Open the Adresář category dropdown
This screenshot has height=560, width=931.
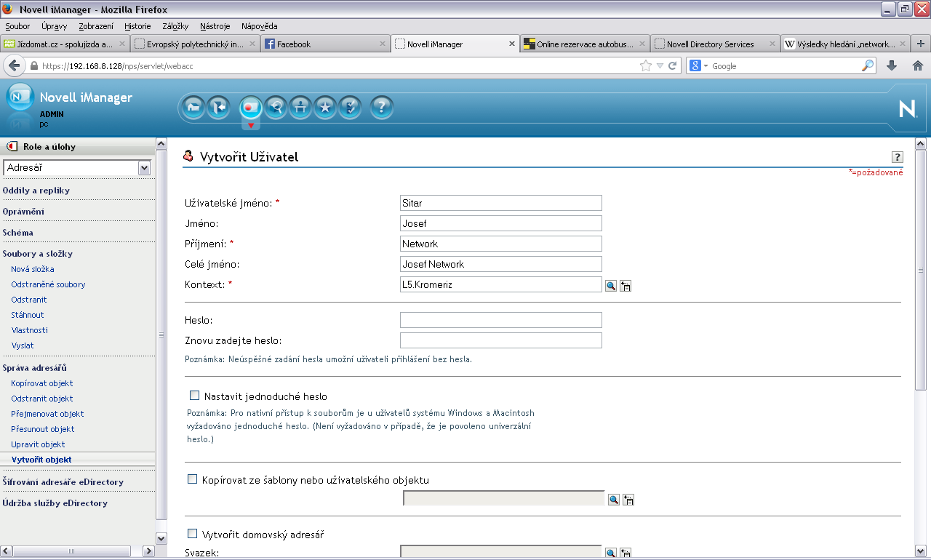(x=77, y=168)
